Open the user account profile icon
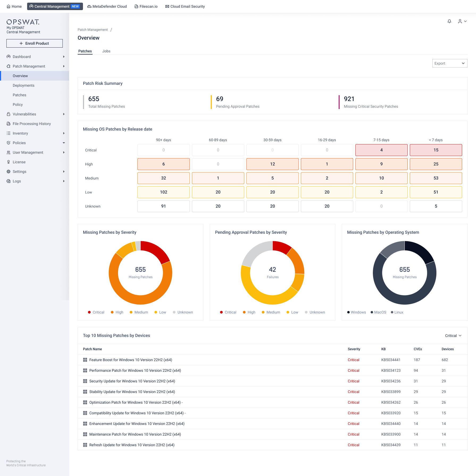The height and width of the screenshot is (476, 476). coord(460,21)
